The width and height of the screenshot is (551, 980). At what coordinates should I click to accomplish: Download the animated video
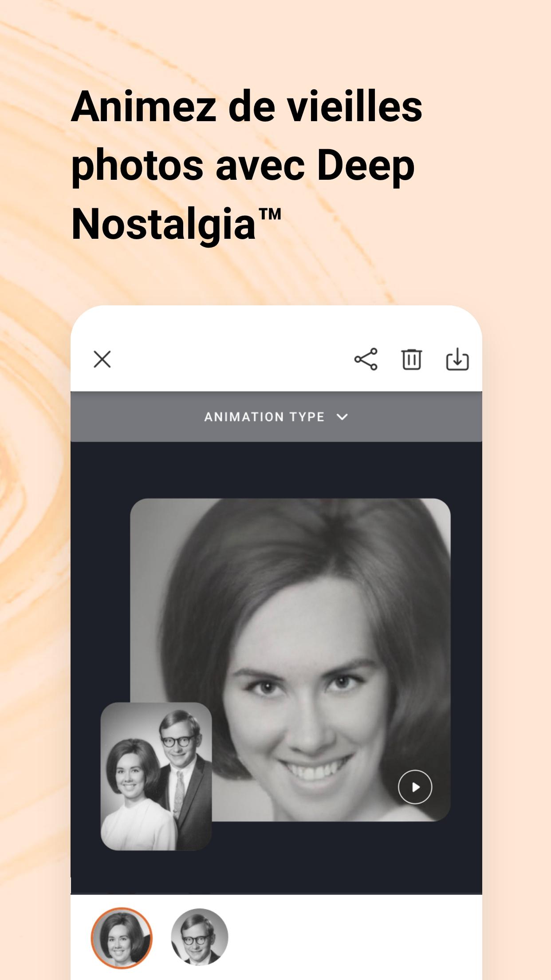tap(457, 359)
